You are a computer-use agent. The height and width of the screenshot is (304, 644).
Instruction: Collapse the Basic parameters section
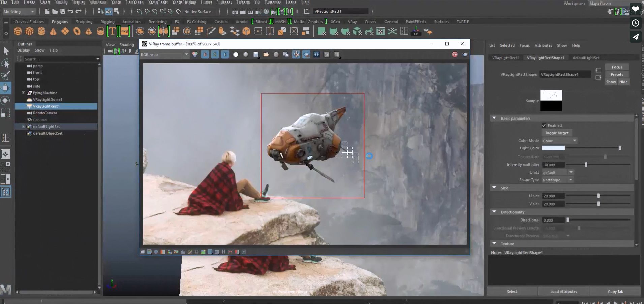[x=494, y=118]
